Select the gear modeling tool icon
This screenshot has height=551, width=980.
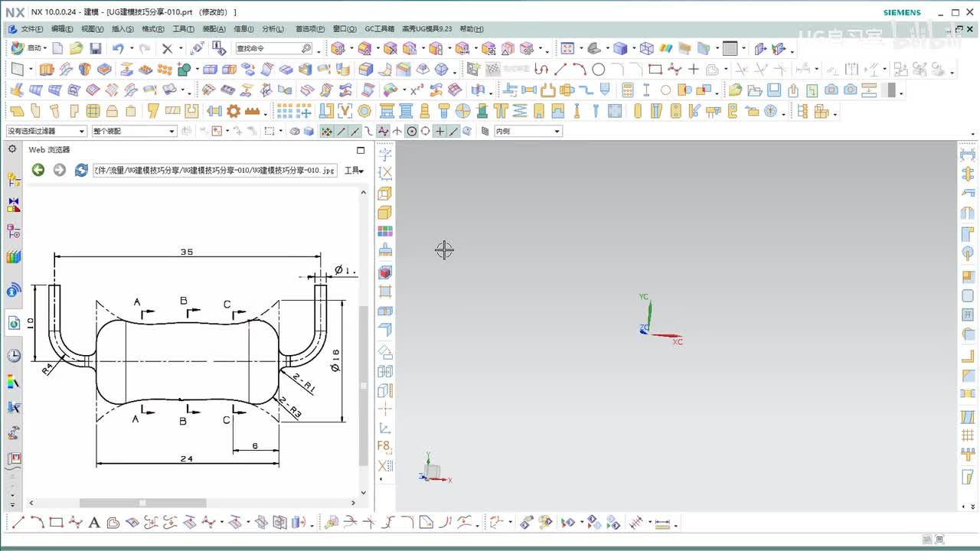point(234,111)
